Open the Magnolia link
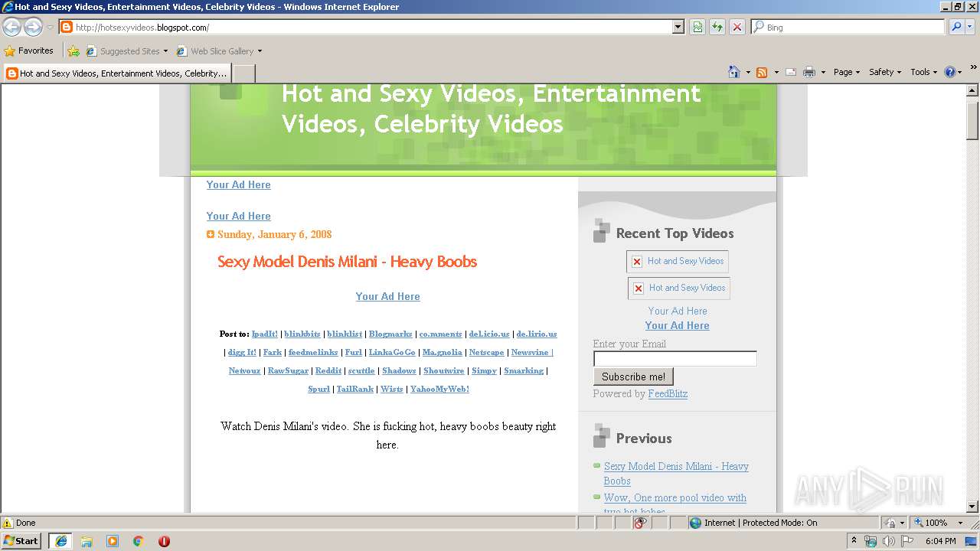 443,352
